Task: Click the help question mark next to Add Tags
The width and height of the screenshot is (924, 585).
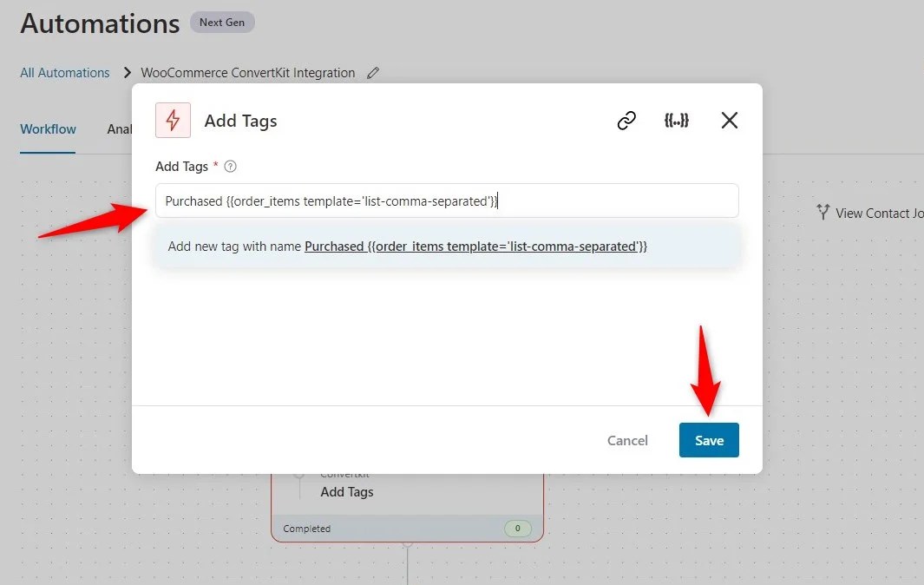Action: pos(229,166)
